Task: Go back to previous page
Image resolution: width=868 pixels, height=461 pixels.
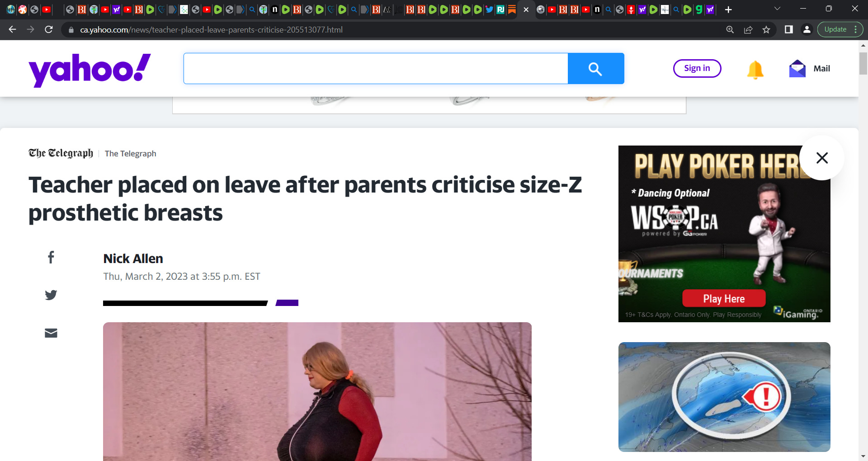Action: [x=12, y=29]
